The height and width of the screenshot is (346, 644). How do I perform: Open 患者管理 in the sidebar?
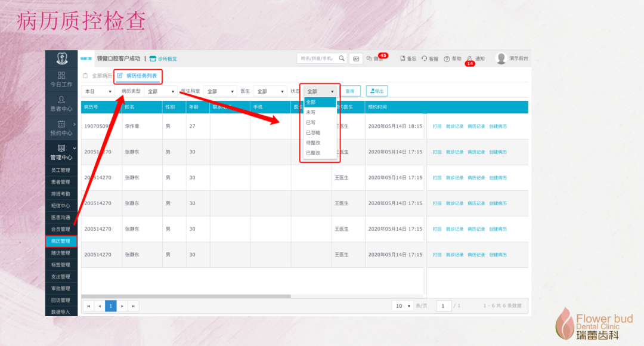click(61, 181)
